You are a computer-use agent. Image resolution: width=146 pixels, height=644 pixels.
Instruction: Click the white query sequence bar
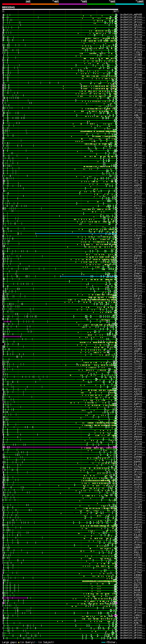(x=60, y=9)
